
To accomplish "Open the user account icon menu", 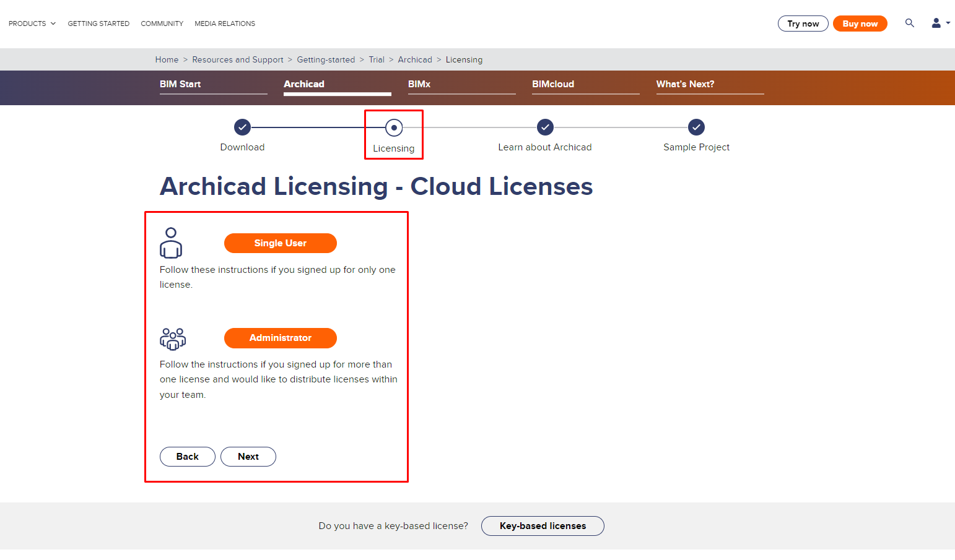I will click(936, 23).
